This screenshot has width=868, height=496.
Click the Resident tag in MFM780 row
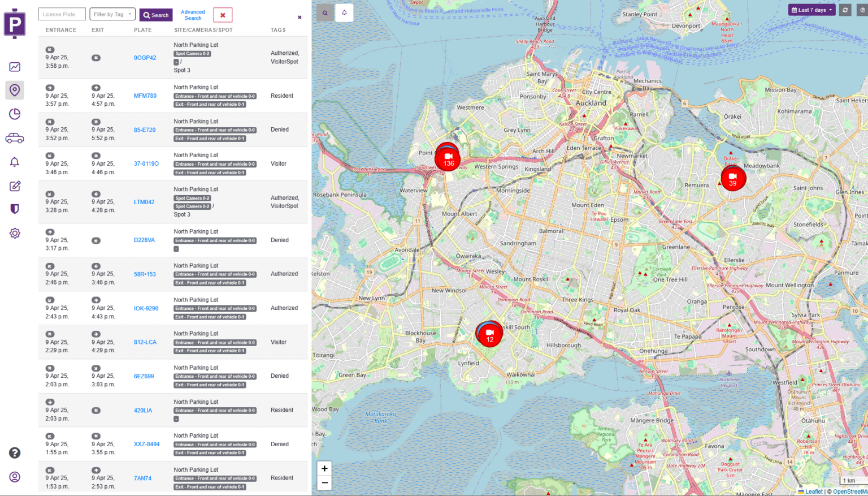(282, 96)
